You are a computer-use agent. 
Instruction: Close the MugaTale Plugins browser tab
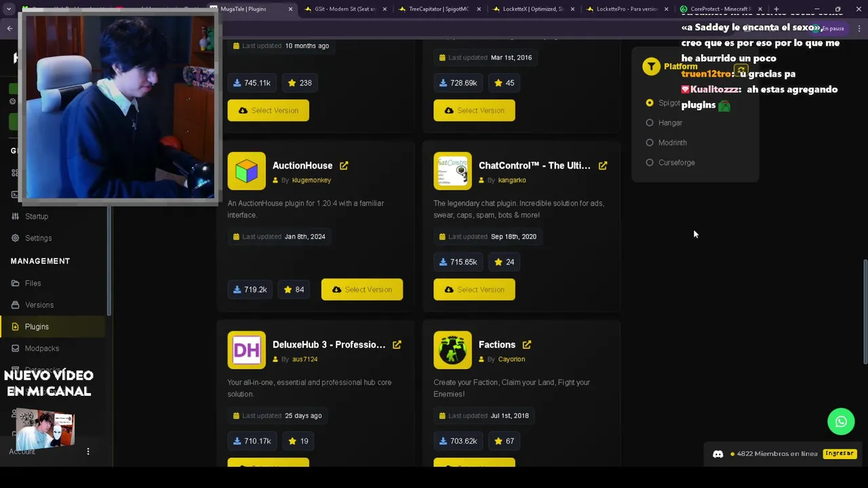pos(290,9)
